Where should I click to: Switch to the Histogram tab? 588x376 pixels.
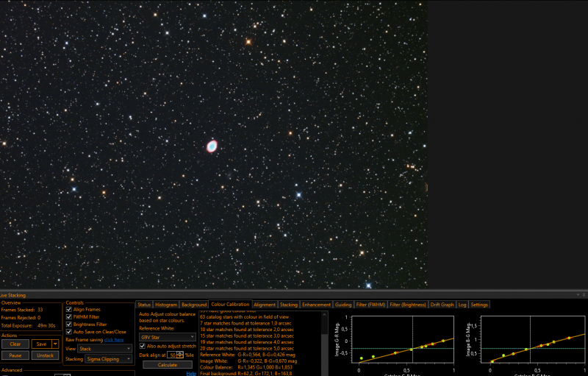click(166, 305)
